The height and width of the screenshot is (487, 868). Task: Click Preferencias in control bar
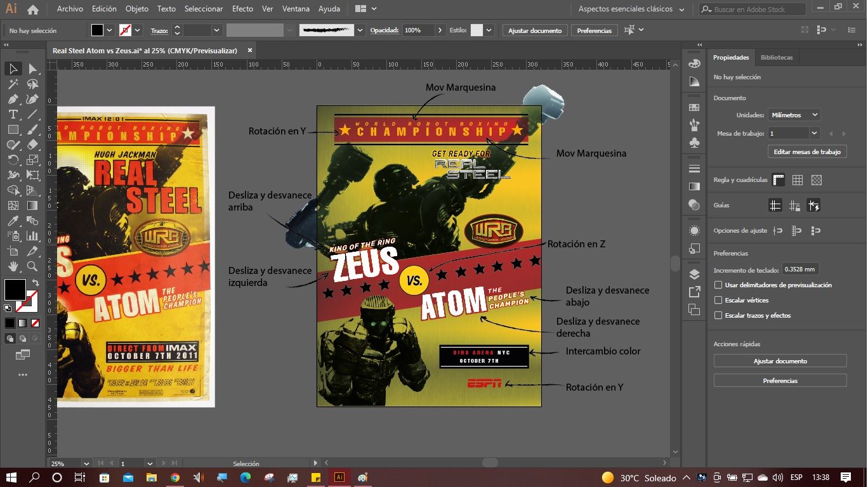595,30
